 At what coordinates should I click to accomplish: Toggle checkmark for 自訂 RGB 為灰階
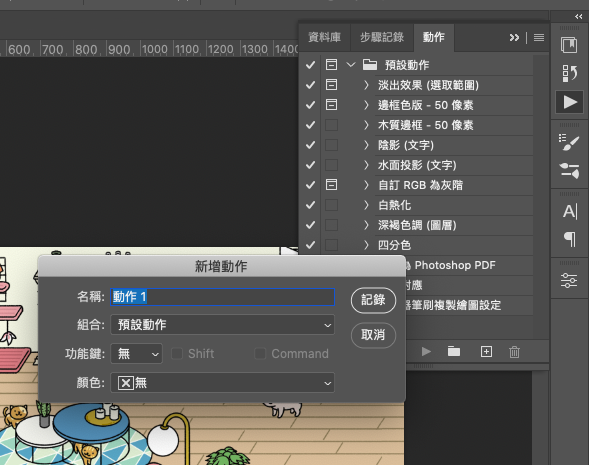[x=310, y=185]
